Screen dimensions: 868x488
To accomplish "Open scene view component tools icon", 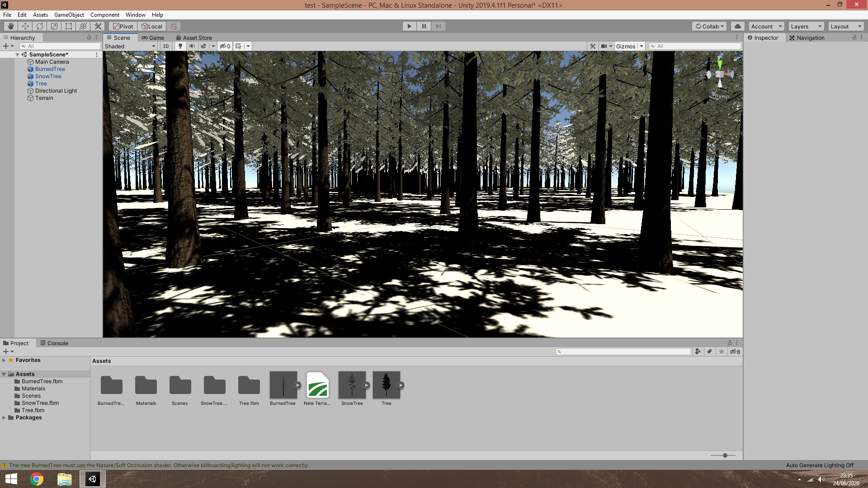I will [x=593, y=46].
